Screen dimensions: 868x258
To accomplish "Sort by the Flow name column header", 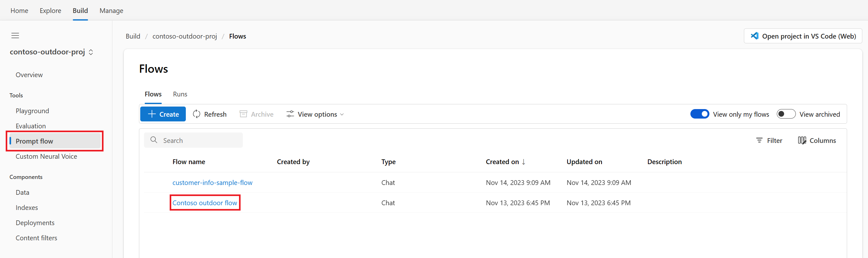I will [x=189, y=162].
